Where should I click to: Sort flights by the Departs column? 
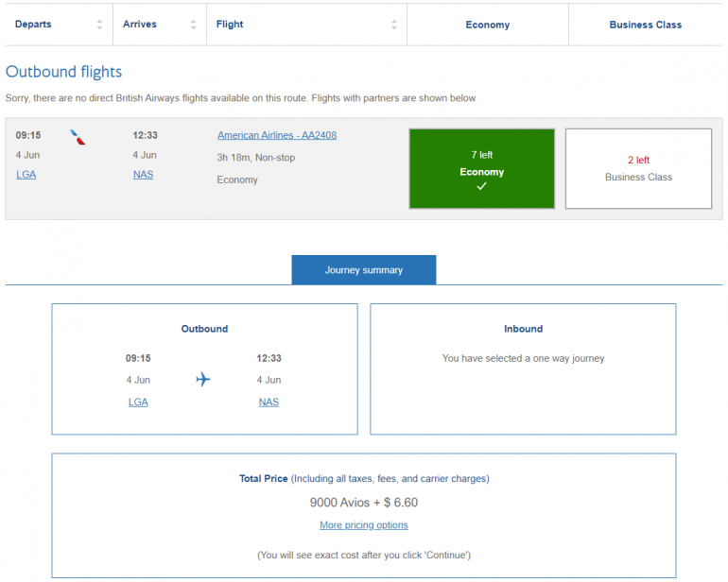[x=34, y=25]
